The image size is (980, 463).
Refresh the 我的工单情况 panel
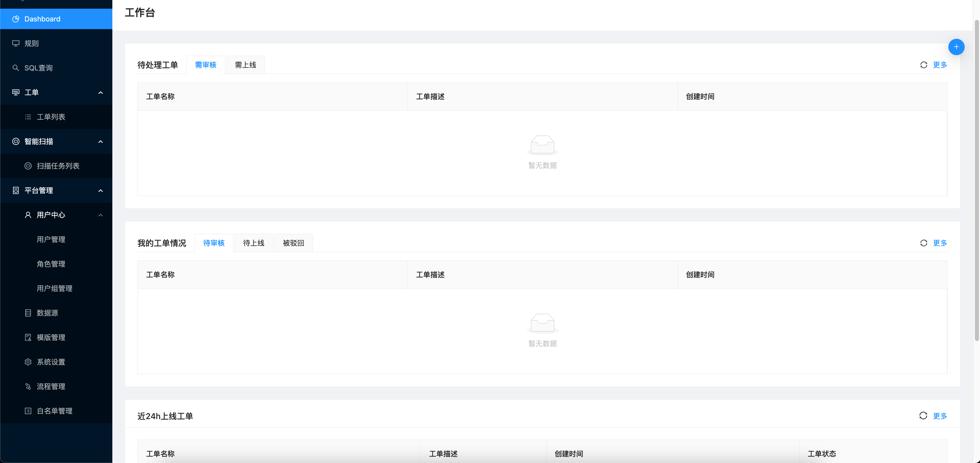click(923, 243)
